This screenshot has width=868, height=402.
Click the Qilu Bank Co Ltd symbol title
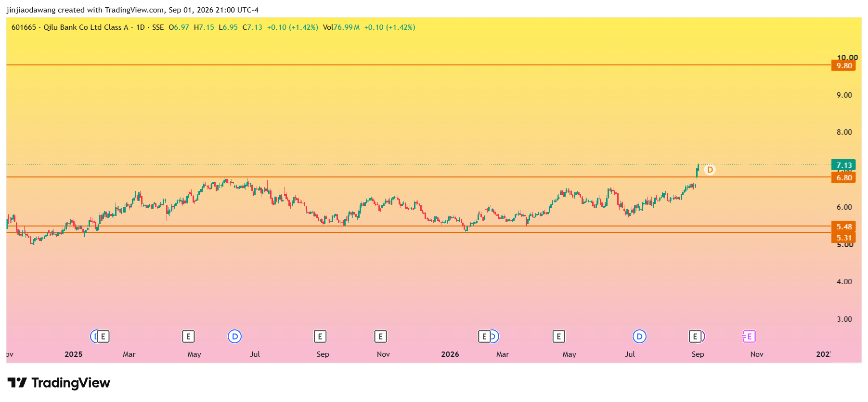[86, 27]
